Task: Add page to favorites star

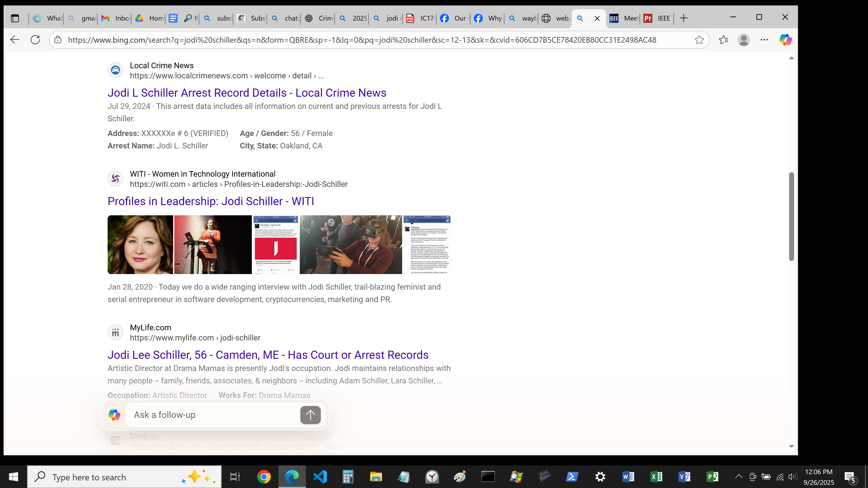Action: 699,40
